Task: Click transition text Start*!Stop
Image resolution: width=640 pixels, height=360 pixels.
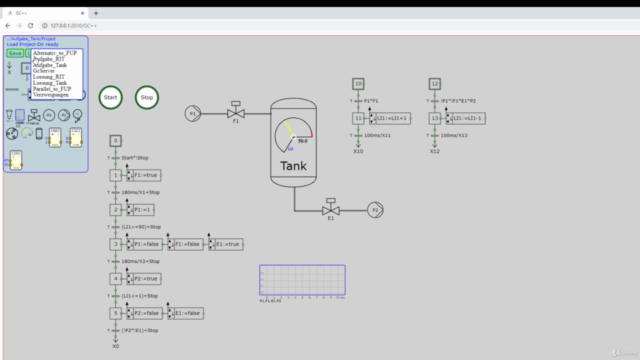Action: [135, 158]
